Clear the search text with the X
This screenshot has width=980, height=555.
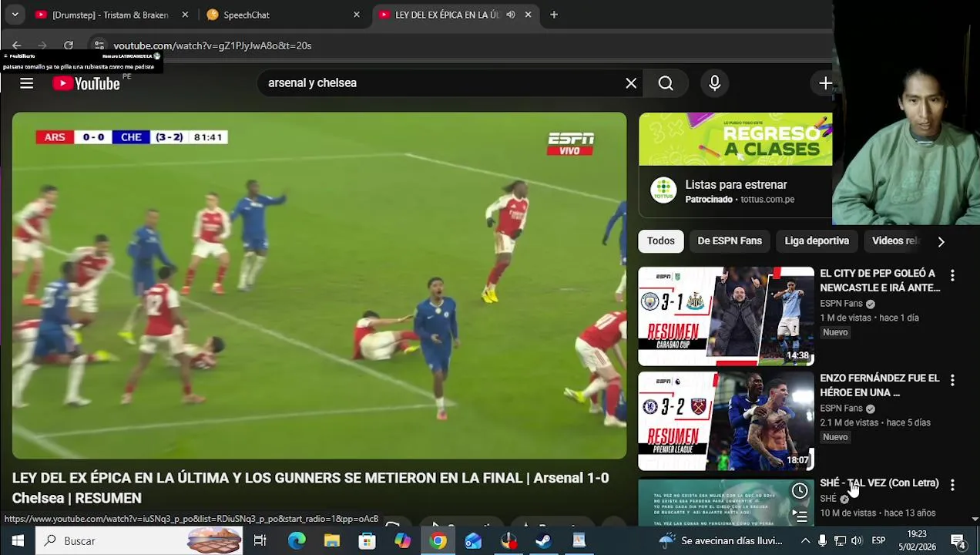pyautogui.click(x=631, y=83)
